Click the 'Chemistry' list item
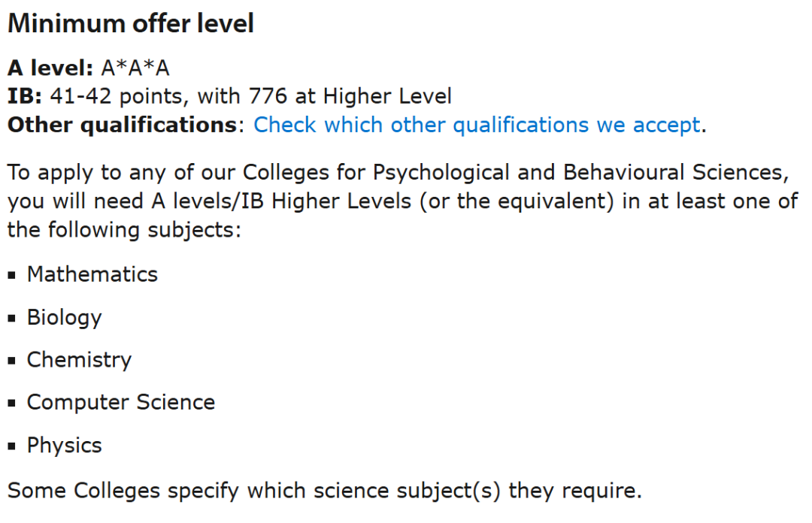Viewport: 812px width, 523px height. coord(79,360)
